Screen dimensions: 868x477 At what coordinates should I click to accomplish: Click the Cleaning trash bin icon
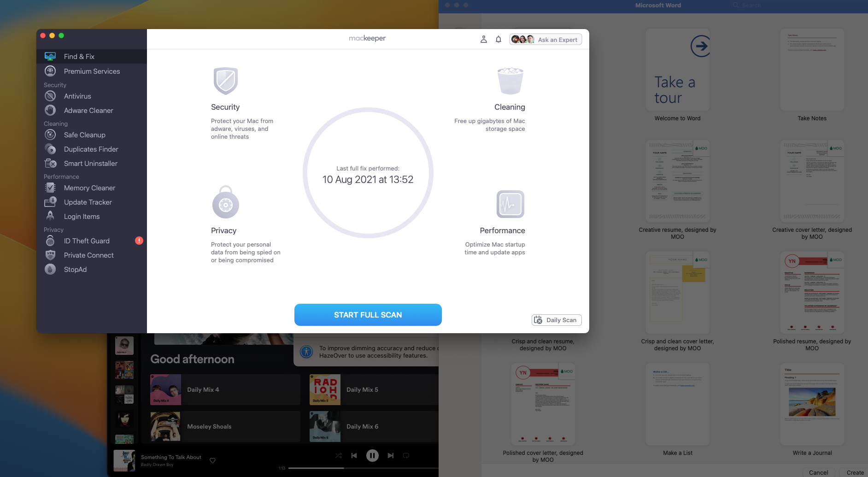pyautogui.click(x=510, y=81)
